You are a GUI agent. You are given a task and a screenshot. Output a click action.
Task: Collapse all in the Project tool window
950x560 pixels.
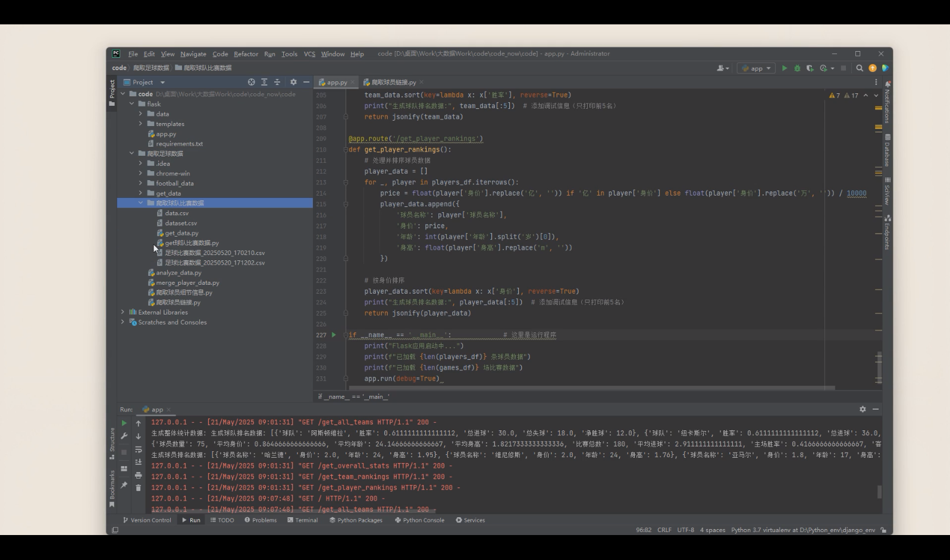point(277,82)
